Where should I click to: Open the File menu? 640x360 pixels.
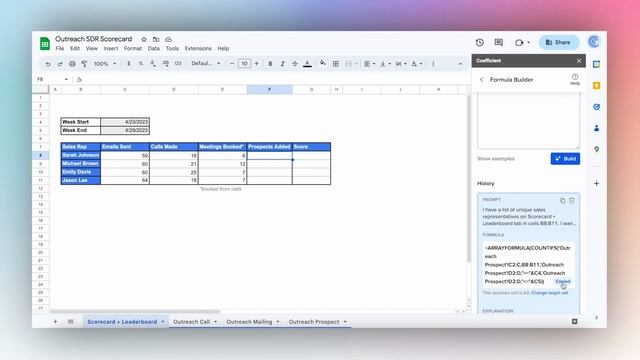(x=60, y=48)
